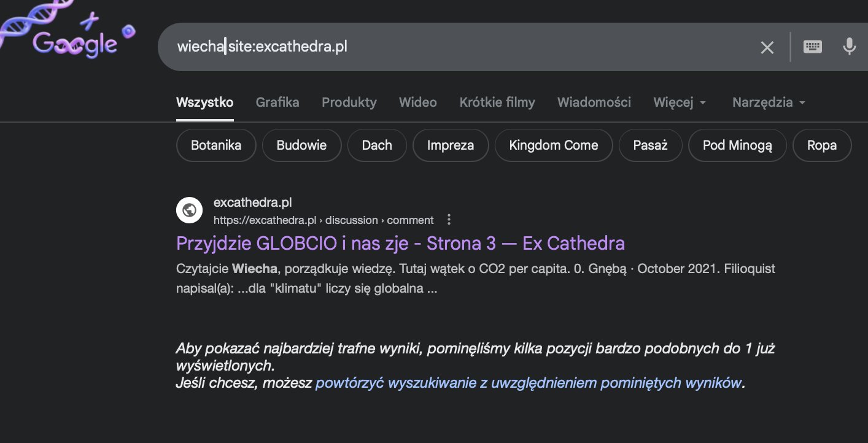The image size is (868, 443).
Task: Expand the Narzędzia dropdown
Action: 769,102
